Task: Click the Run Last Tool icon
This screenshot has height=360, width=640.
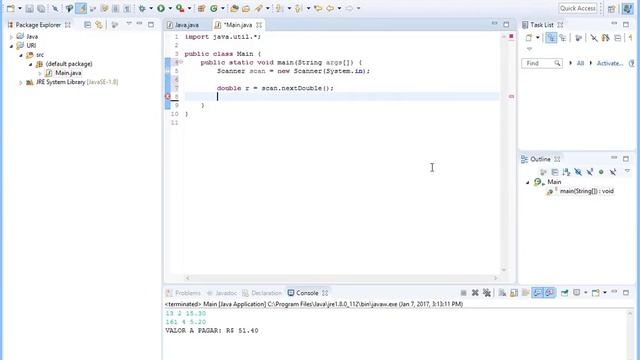Action: coord(180,8)
